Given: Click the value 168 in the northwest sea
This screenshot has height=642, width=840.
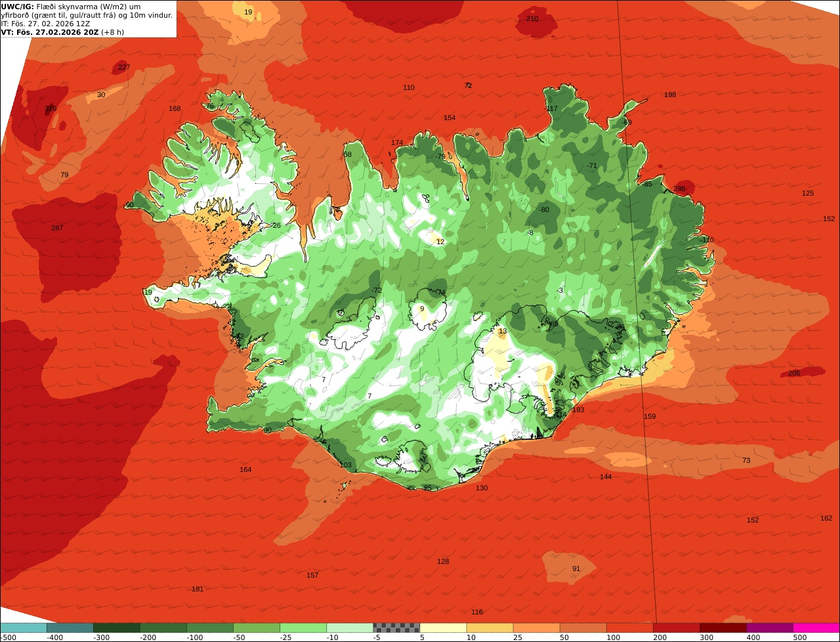Looking at the screenshot, I should pyautogui.click(x=175, y=109).
